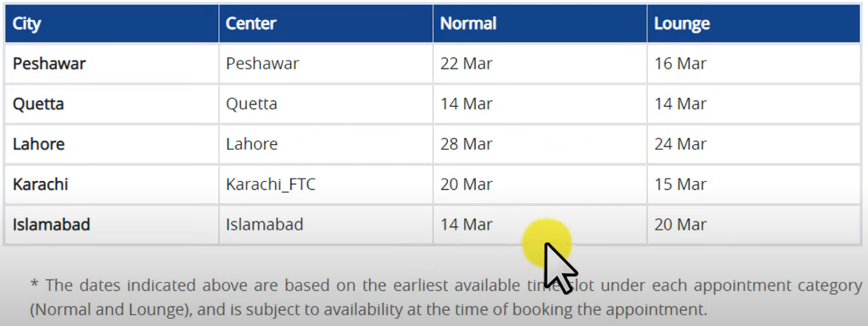Click the Center column header
Viewport: 868px width, 326px height.
(325, 24)
